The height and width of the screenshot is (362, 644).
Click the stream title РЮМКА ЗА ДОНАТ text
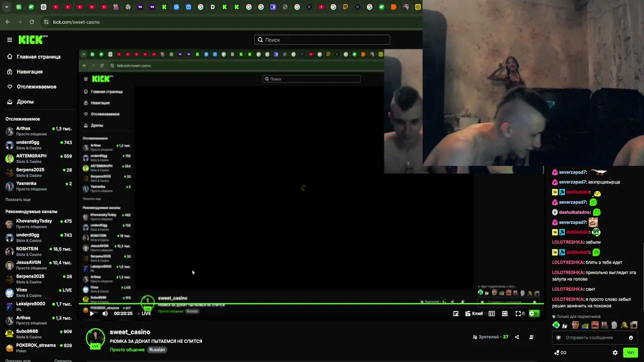156,341
